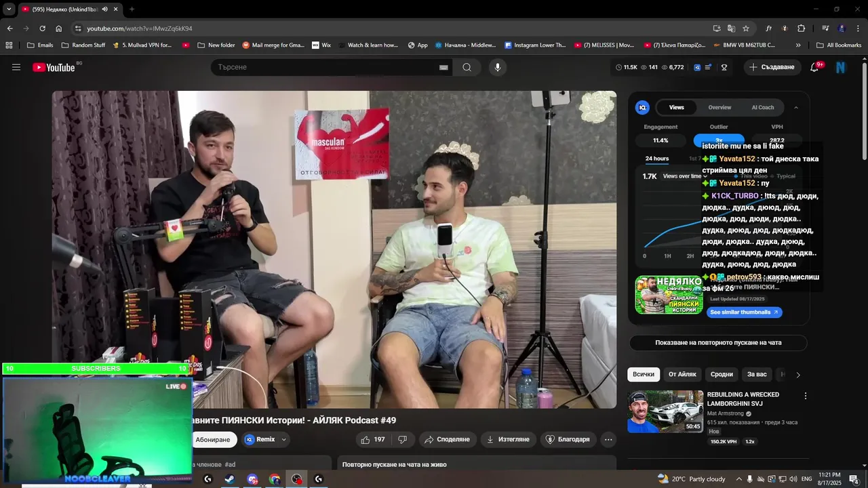
Task: Open the translate page icon
Action: coord(731,28)
